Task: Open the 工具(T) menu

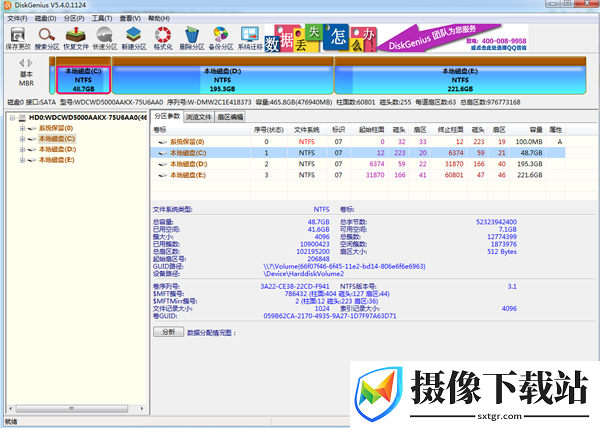Action: (x=102, y=18)
